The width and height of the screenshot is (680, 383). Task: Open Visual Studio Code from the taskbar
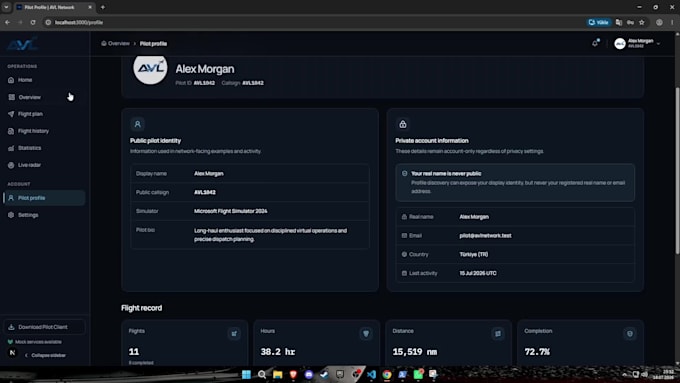(x=371, y=374)
